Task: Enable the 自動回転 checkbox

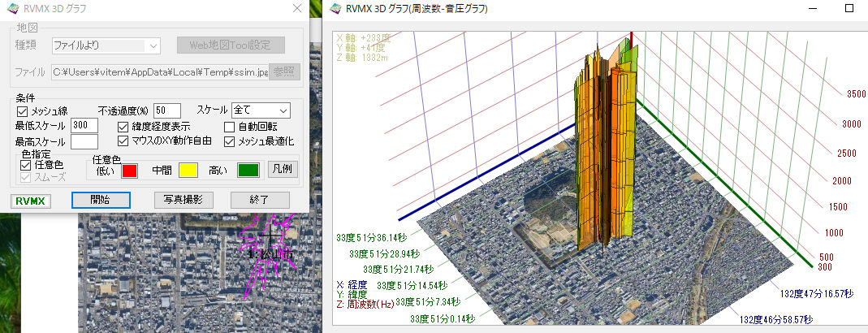Action: [x=230, y=127]
